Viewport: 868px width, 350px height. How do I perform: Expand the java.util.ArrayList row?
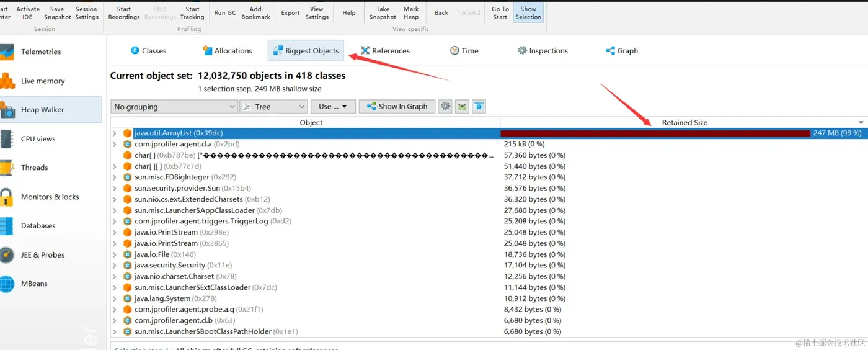(x=115, y=133)
